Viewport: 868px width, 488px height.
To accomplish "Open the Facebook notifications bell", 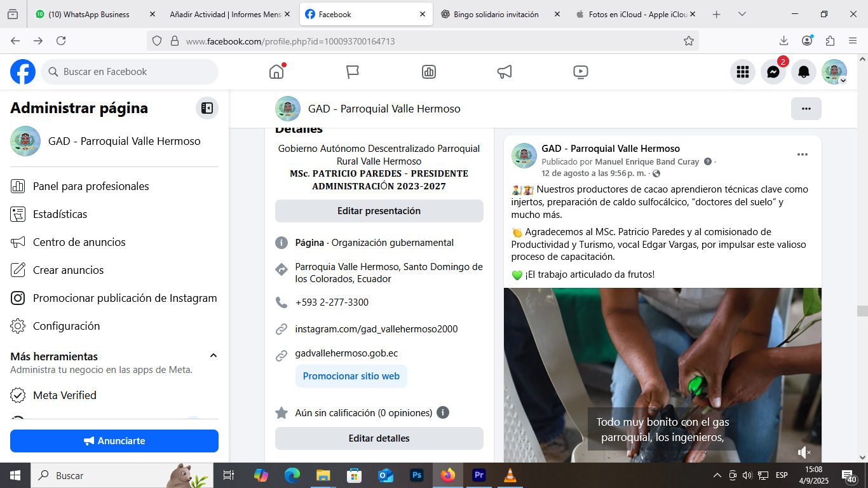I will [804, 72].
